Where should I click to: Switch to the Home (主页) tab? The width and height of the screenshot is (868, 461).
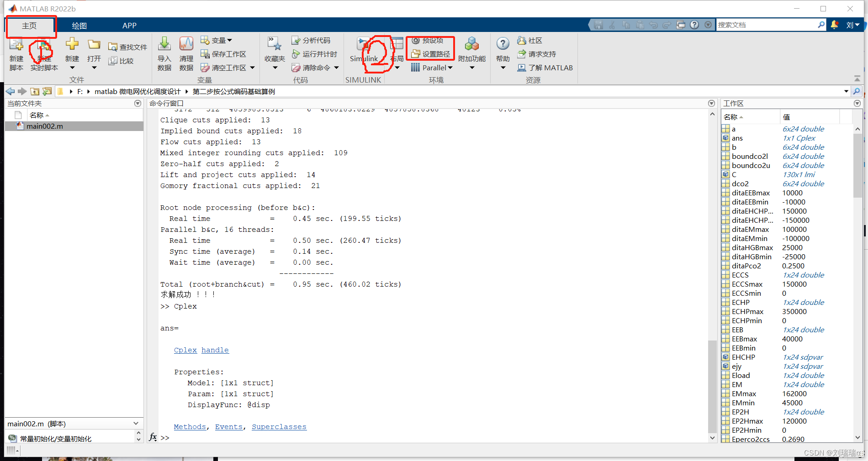point(29,26)
